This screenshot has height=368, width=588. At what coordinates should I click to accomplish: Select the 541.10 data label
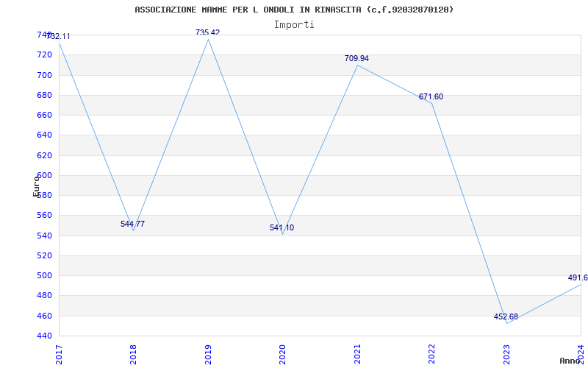(x=282, y=227)
